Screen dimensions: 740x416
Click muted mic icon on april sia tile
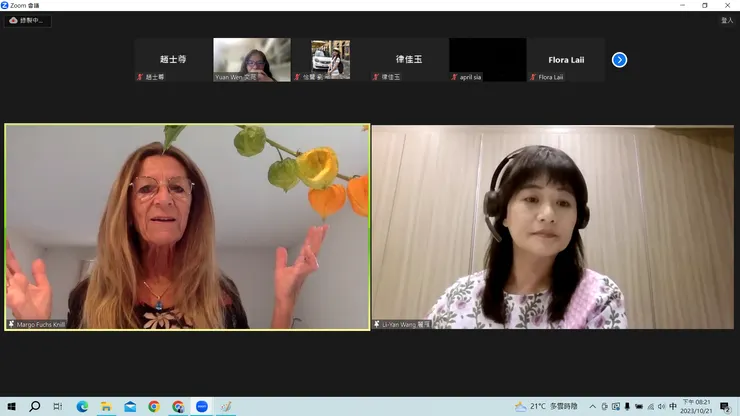tap(454, 77)
